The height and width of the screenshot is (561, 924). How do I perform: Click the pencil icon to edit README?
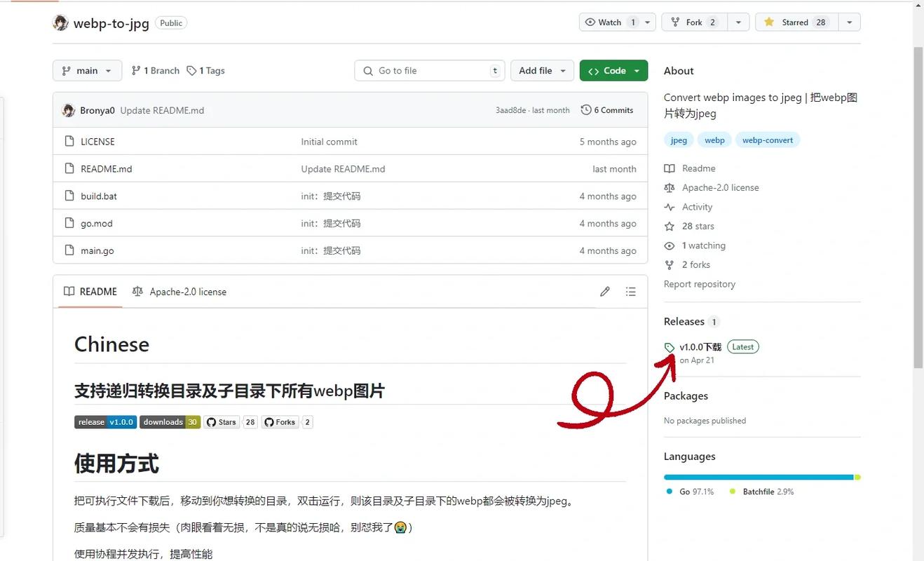604,292
